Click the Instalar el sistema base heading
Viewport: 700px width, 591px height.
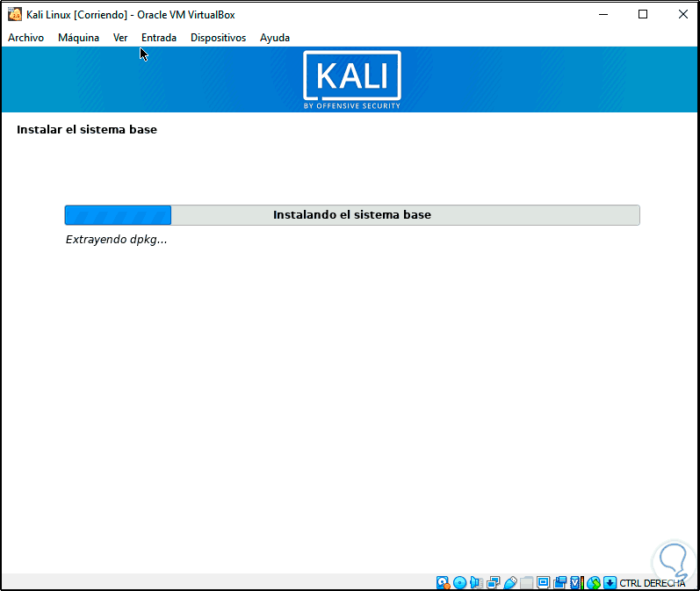click(87, 129)
